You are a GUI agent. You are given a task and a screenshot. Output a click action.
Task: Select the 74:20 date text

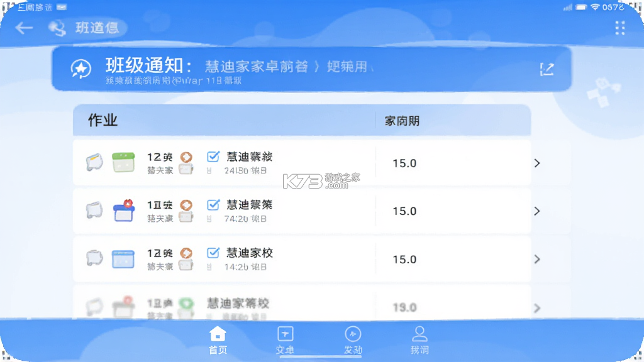pyautogui.click(x=245, y=219)
